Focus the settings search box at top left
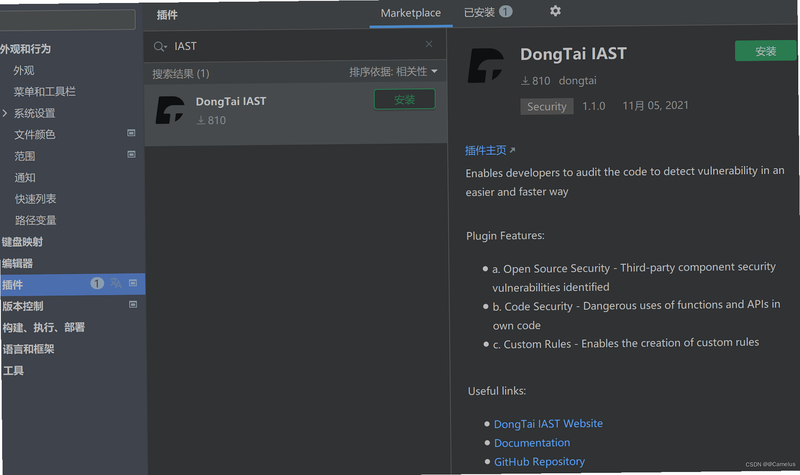800x475 pixels. [x=66, y=19]
